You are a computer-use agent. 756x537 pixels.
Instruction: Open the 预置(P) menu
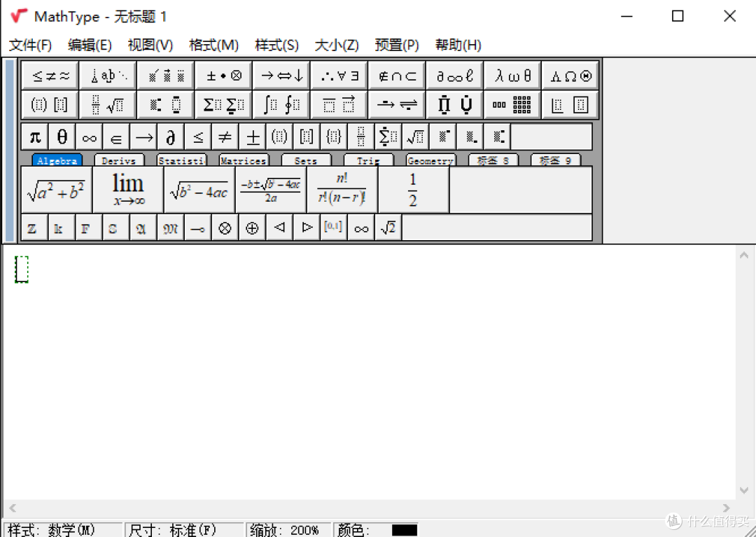397,45
